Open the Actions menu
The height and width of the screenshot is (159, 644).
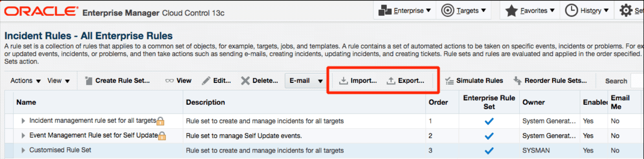click(25, 81)
